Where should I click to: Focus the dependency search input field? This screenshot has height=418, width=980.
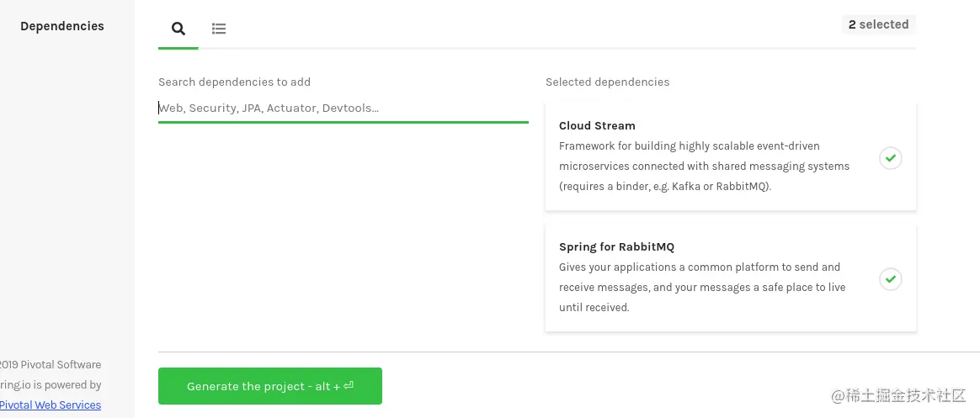[x=343, y=108]
